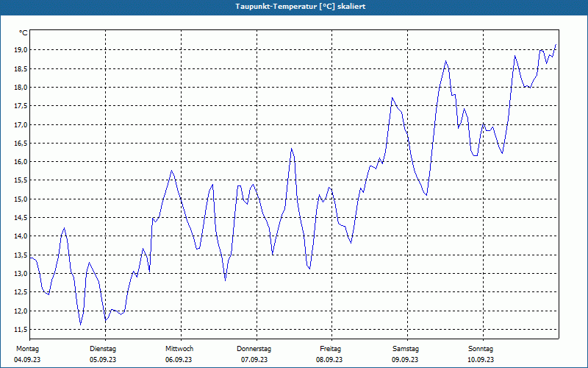588x368 pixels.
Task: Select the 13,0 y-axis value
Action: [x=21, y=273]
